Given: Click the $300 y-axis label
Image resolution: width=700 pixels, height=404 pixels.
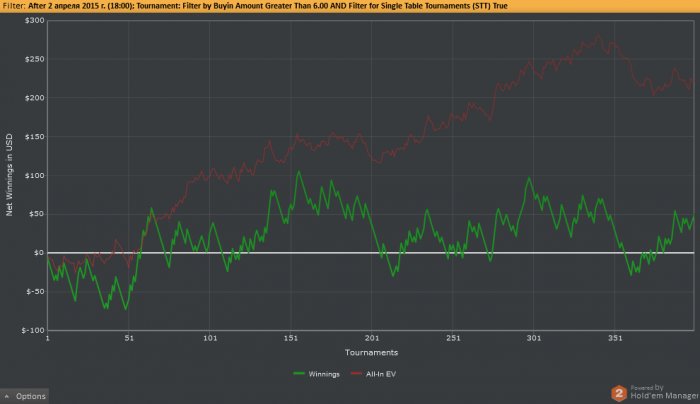Looking at the screenshot, I should pyautogui.click(x=34, y=21).
